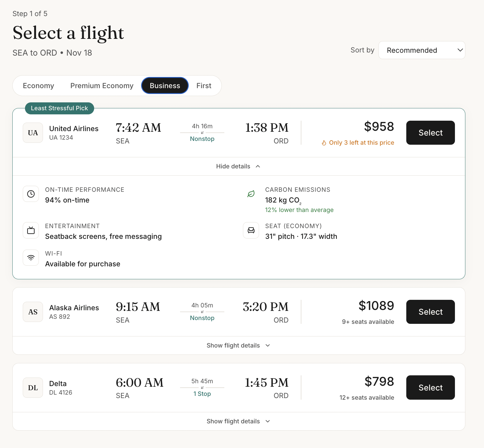The image size is (484, 448).
Task: Click 'Step 1 of 5' indicator
Action: [30, 14]
